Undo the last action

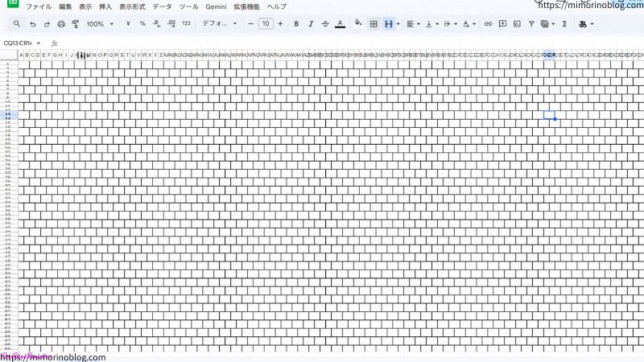pyautogui.click(x=32, y=24)
